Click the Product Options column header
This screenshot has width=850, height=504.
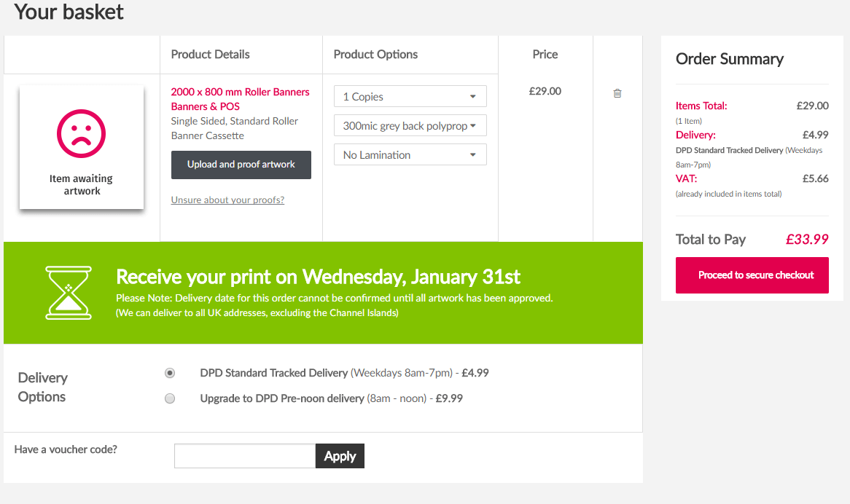tap(375, 54)
